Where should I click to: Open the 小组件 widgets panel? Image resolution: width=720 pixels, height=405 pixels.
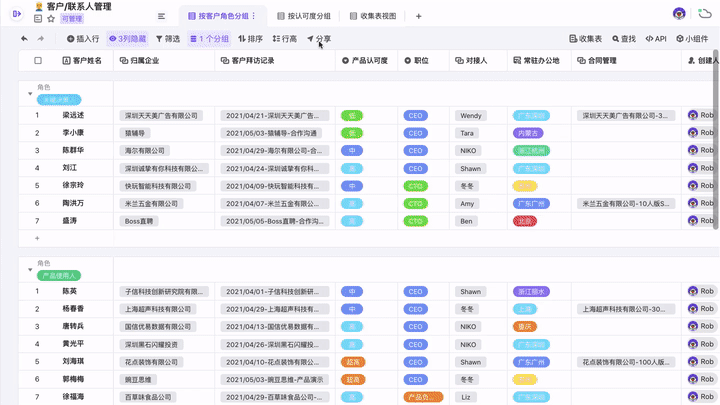pyautogui.click(x=692, y=39)
